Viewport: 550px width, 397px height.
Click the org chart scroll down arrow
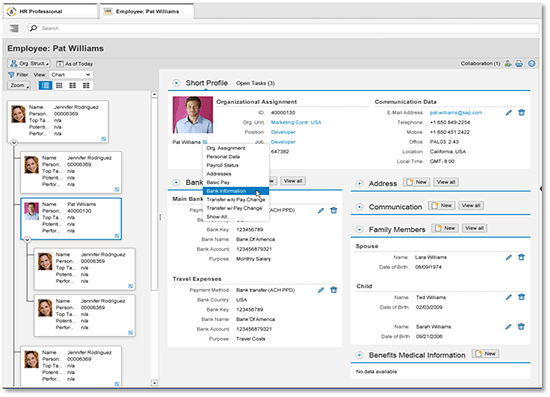(x=154, y=383)
